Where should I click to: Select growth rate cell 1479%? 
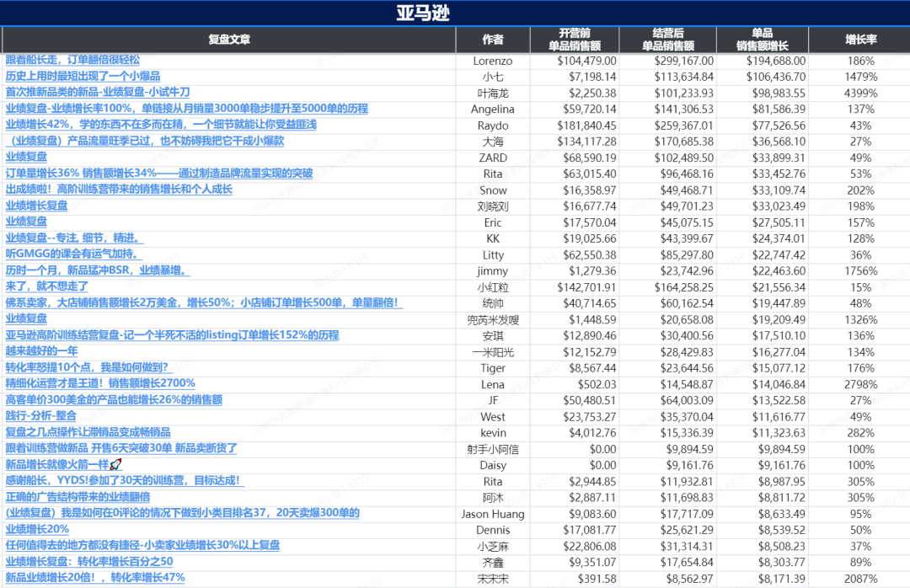pos(860,78)
